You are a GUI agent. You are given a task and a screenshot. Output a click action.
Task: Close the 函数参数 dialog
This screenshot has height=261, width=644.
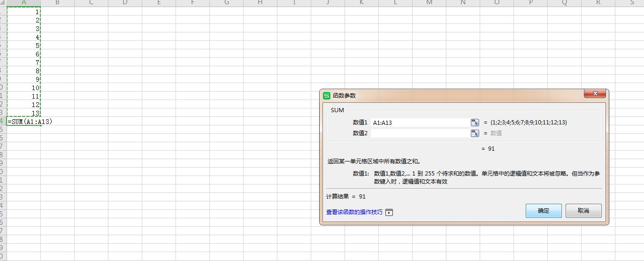(595, 94)
